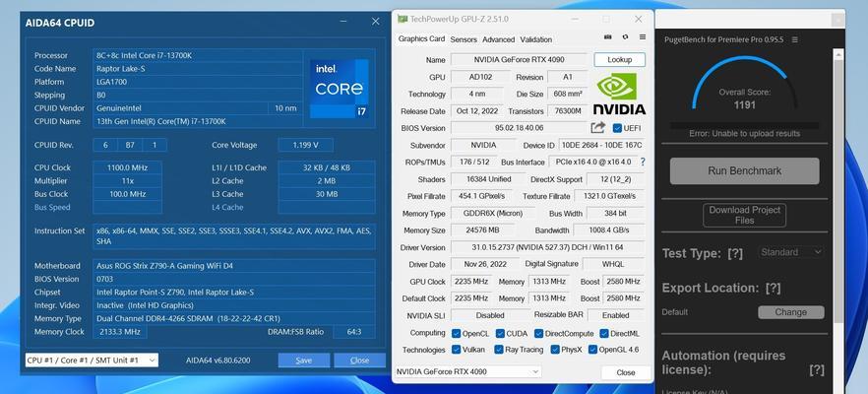
Task: Open the CPU #1 / Core #1 dropdown
Action: (92, 361)
